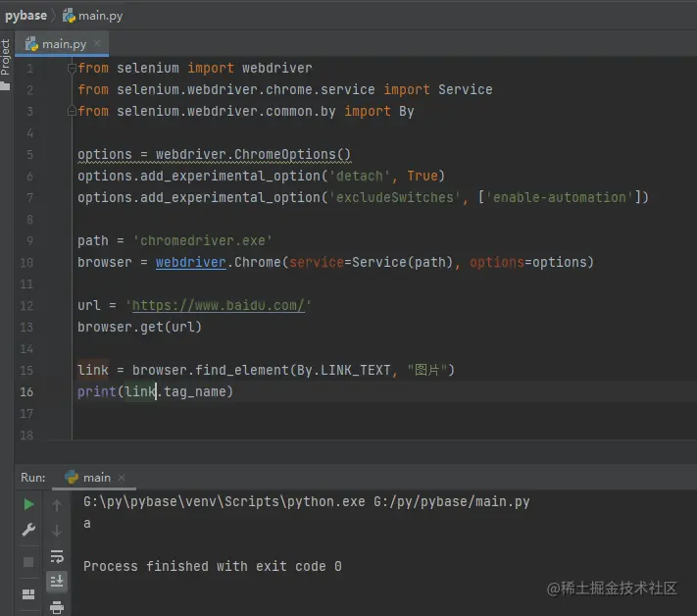The height and width of the screenshot is (616, 697).
Task: Click the Run: panel label
Action: click(x=33, y=478)
